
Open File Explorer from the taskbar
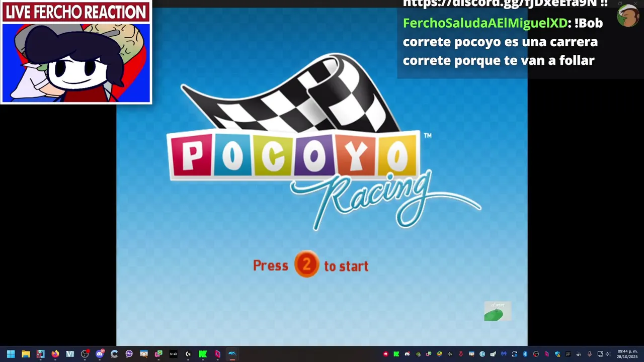26,354
